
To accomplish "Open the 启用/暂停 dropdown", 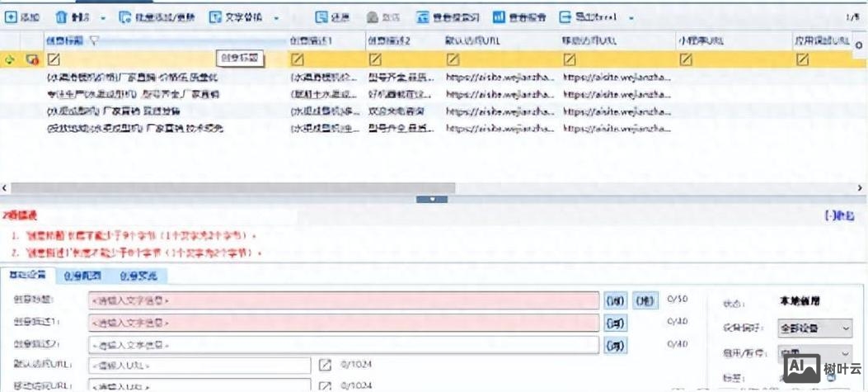I will coord(814,352).
